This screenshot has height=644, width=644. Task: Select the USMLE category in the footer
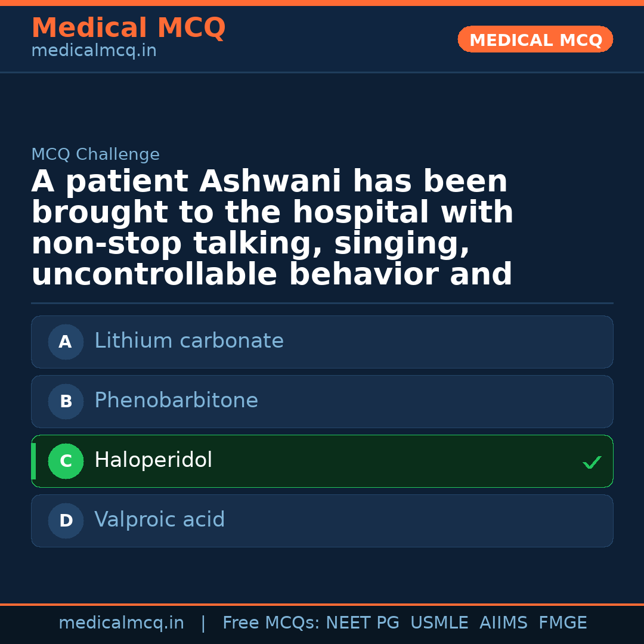tap(439, 623)
